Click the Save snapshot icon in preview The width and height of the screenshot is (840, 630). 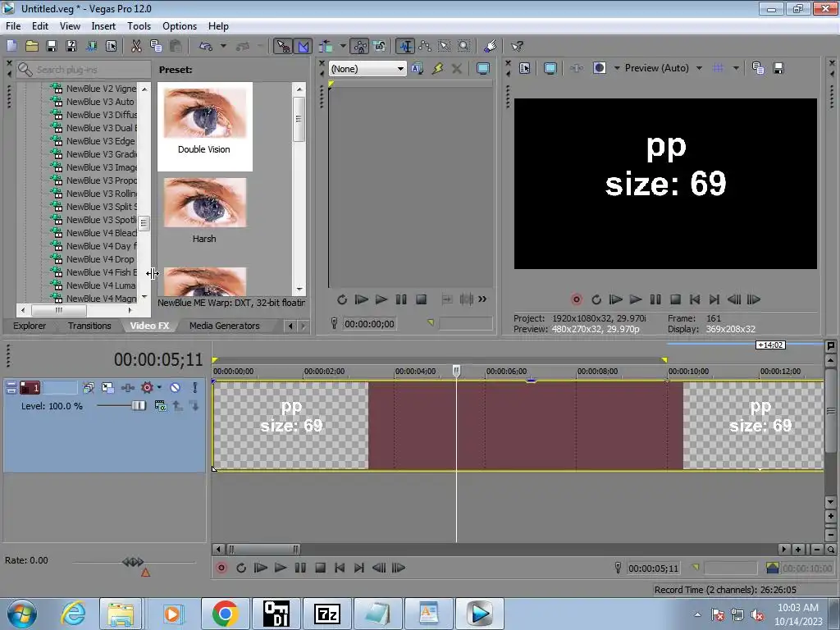[778, 68]
